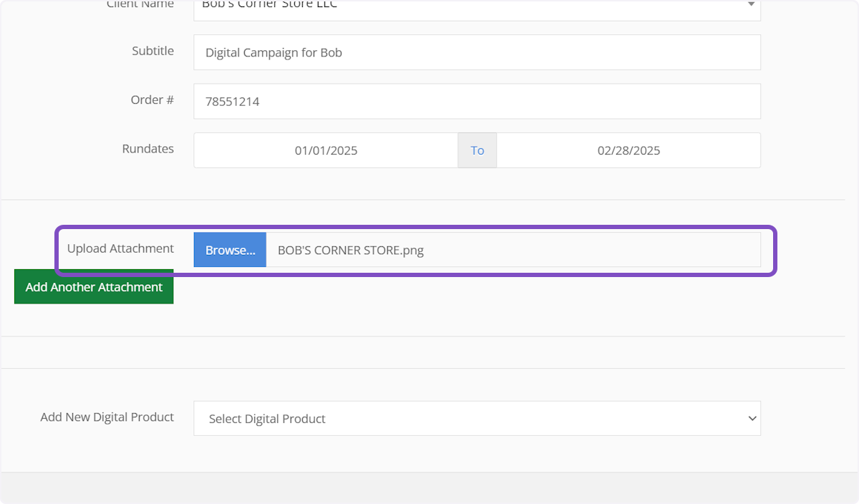Viewport: 859px width, 504px height.
Task: Click the Rundates label
Action: pos(147,149)
